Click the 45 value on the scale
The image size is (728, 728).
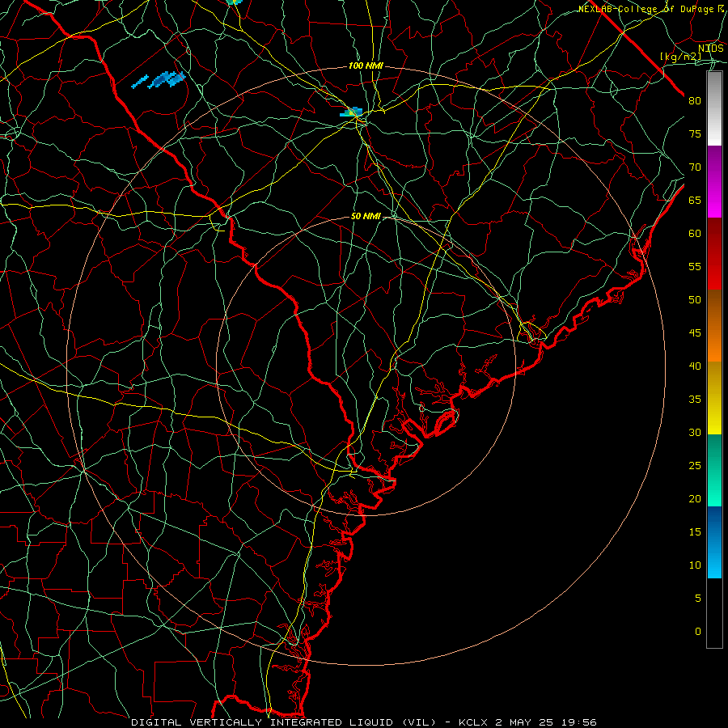point(695,333)
